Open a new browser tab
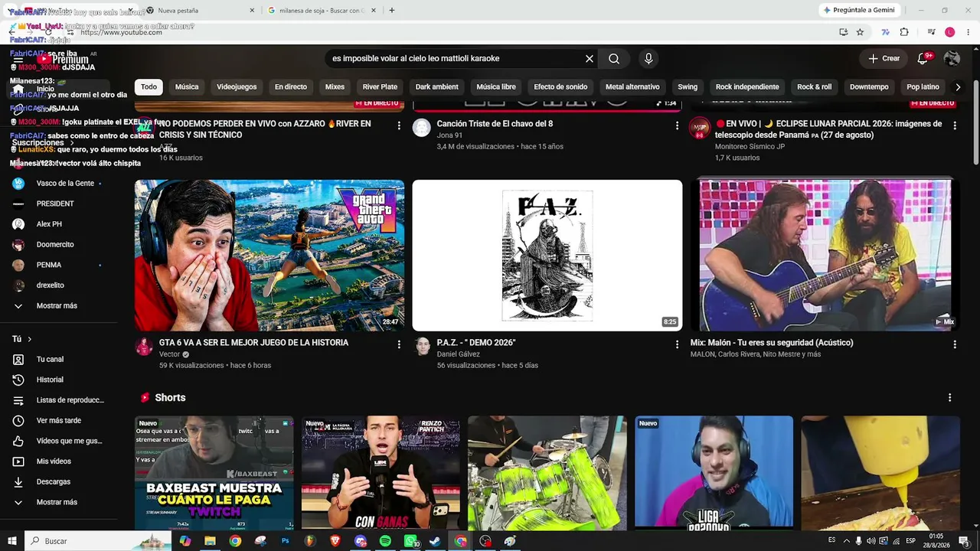This screenshot has width=980, height=551. click(x=392, y=11)
